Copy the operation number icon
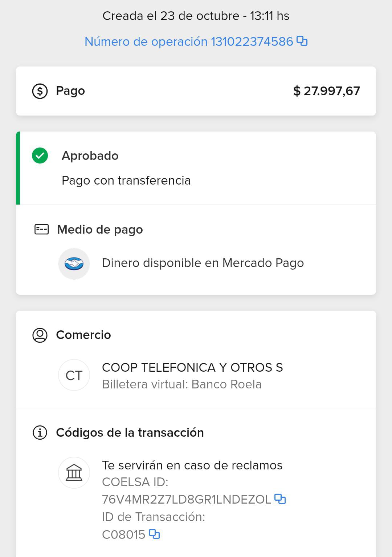The height and width of the screenshot is (557, 392). point(302,41)
